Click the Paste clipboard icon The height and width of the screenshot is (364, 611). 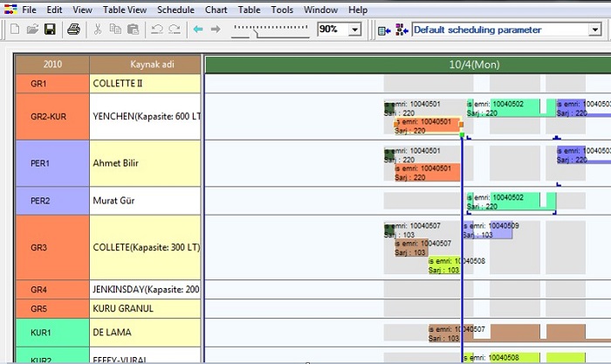[133, 29]
